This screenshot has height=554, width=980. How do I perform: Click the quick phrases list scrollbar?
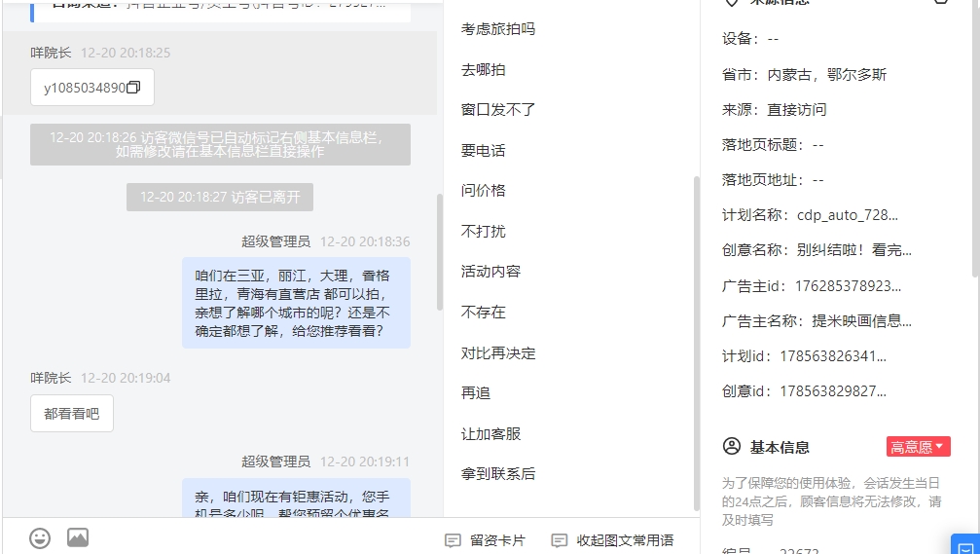[696, 344]
